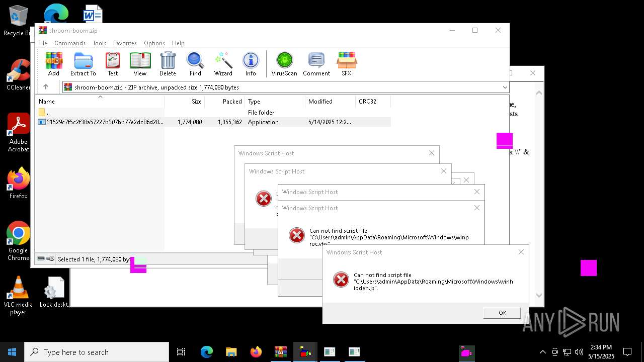Open CCleaner desktop shortcut
This screenshot has width=644, height=362.
tap(18, 75)
